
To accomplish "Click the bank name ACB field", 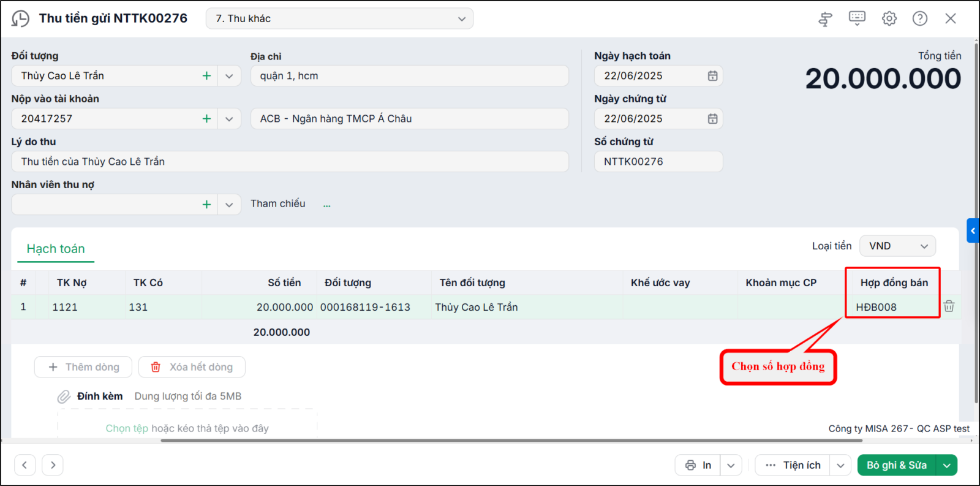I will [x=409, y=119].
